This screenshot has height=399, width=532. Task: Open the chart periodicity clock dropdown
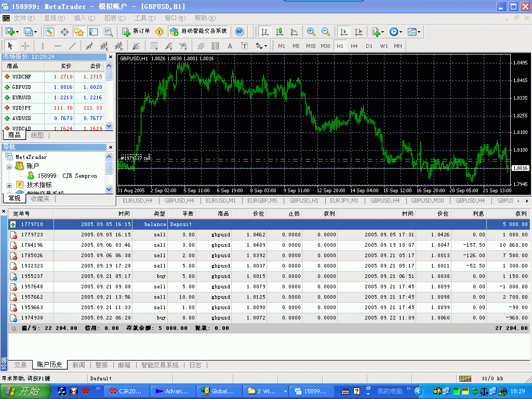point(395,32)
